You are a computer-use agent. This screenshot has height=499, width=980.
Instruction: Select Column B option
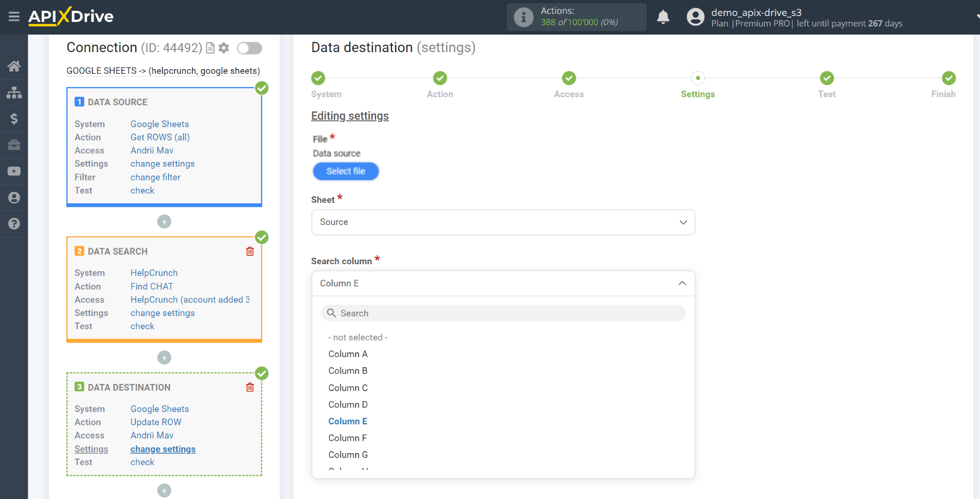pos(348,371)
